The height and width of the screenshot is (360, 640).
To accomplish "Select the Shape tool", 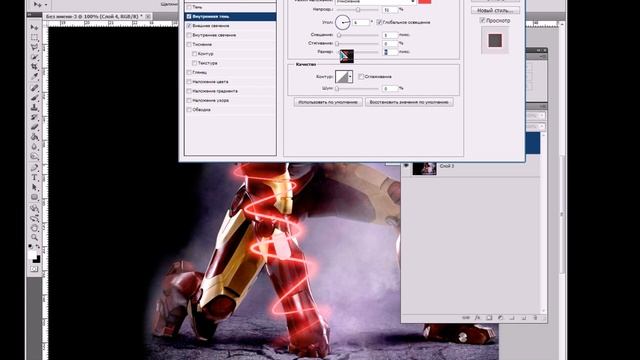I will [x=35, y=197].
